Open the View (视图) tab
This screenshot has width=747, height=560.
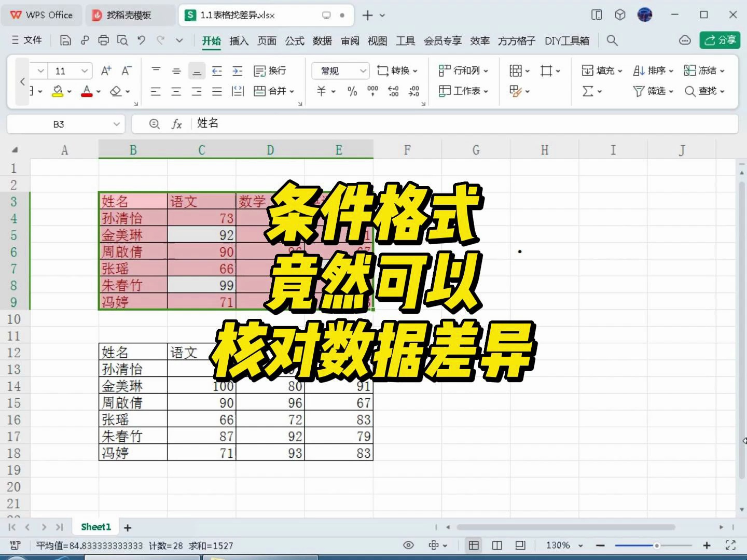(x=377, y=40)
